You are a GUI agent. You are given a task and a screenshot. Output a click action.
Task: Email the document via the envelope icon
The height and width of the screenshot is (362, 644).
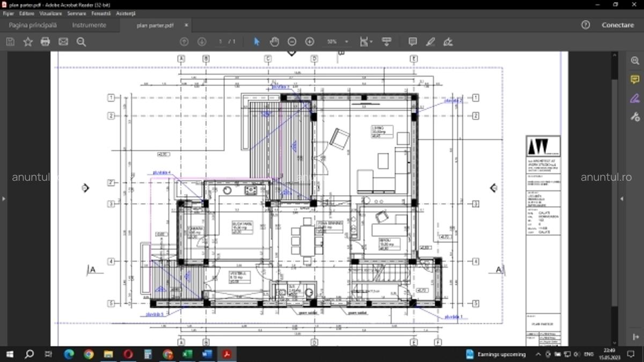pyautogui.click(x=63, y=41)
